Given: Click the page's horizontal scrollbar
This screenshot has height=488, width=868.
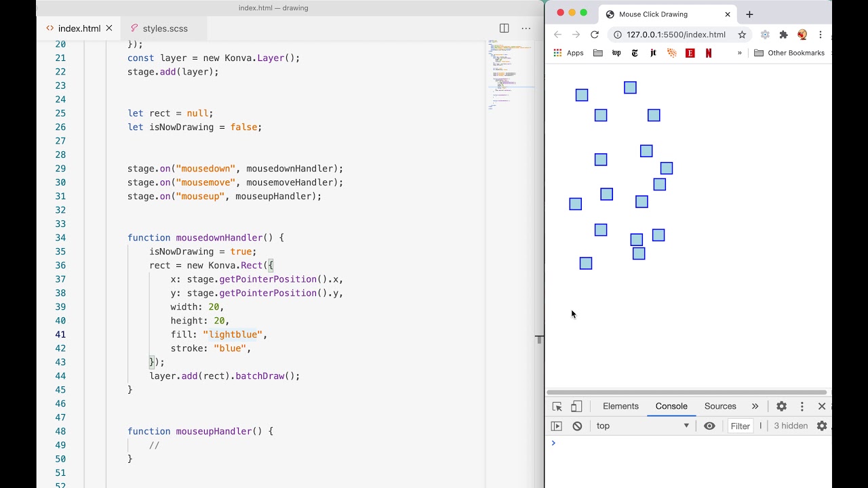Looking at the screenshot, I should pyautogui.click(x=686, y=392).
